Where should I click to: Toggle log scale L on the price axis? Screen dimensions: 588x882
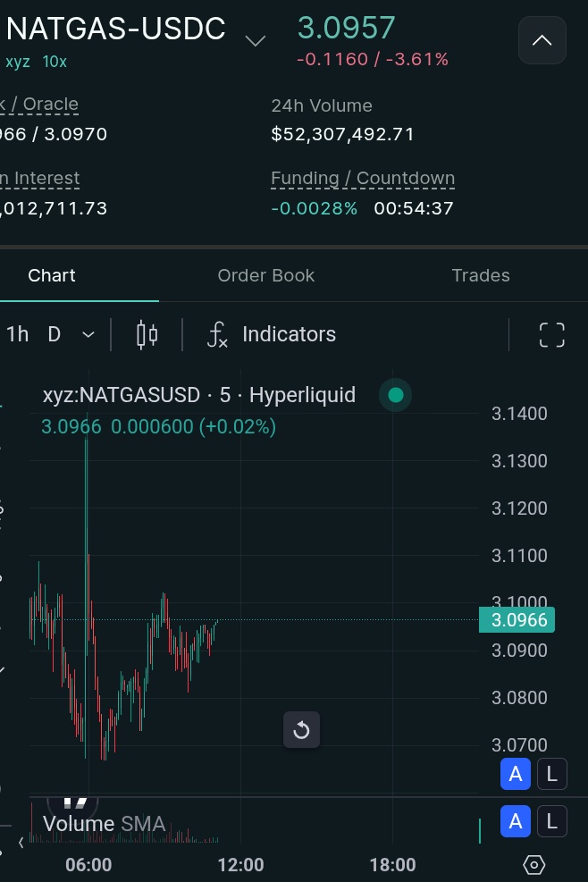(x=552, y=775)
